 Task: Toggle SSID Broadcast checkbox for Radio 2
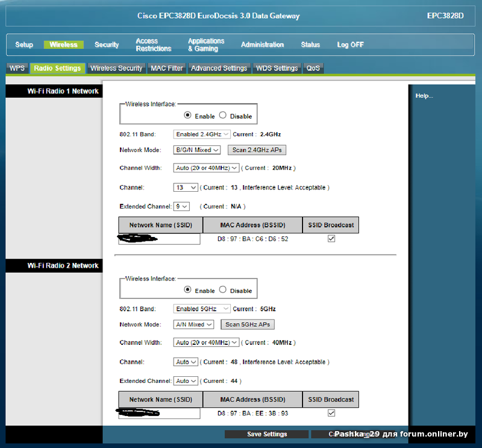coord(331,413)
